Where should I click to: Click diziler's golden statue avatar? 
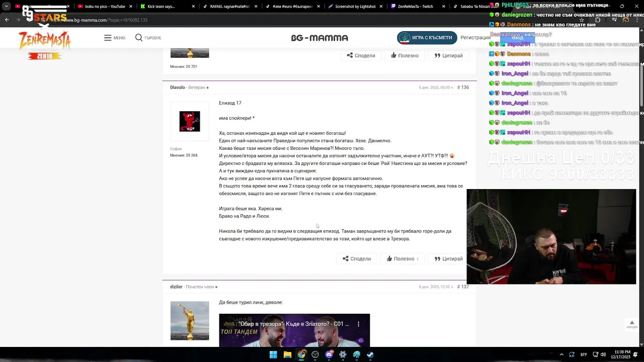coord(190,321)
